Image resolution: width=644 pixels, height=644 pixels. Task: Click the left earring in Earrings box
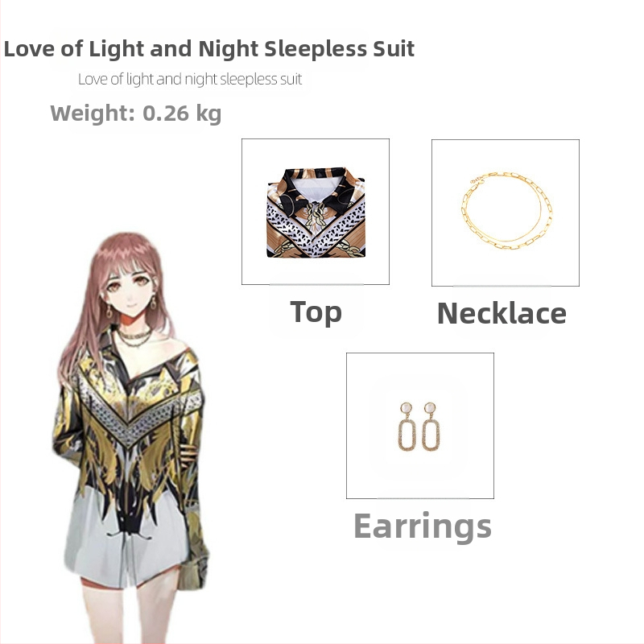pos(407,427)
